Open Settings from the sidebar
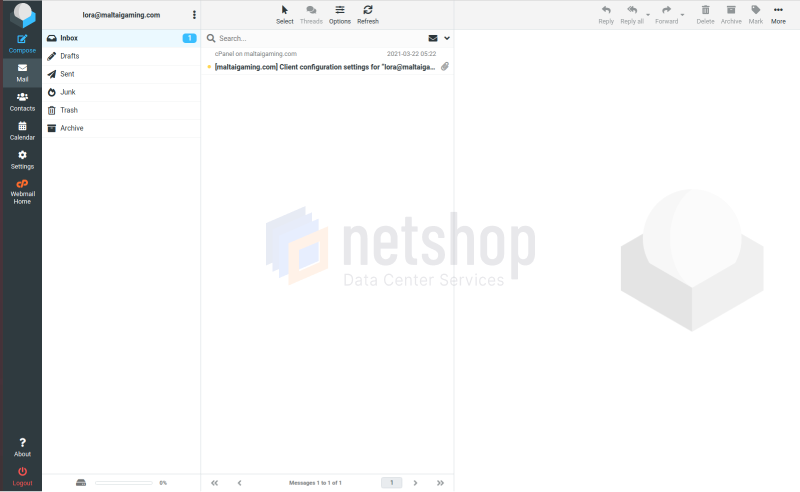The width and height of the screenshot is (800, 492). point(22,160)
